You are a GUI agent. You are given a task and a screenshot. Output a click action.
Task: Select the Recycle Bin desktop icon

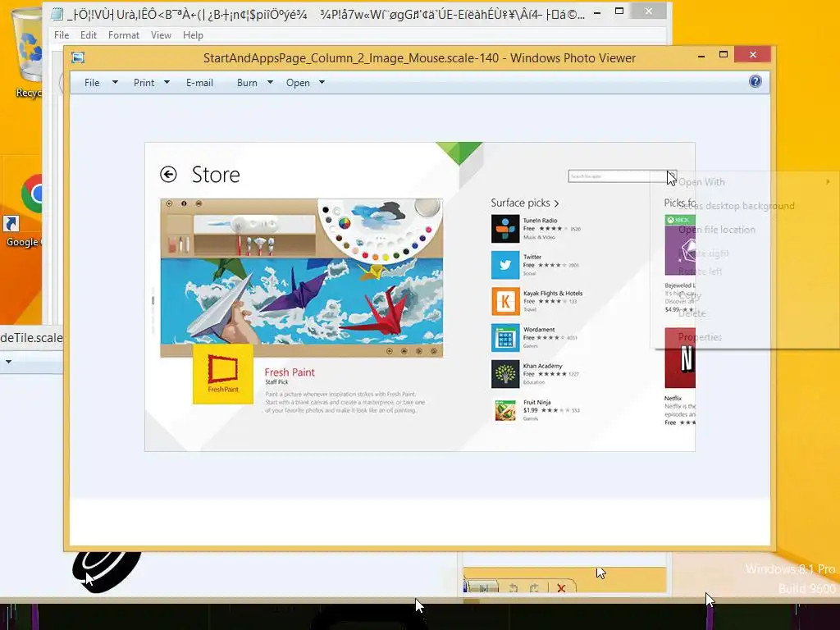[27, 53]
